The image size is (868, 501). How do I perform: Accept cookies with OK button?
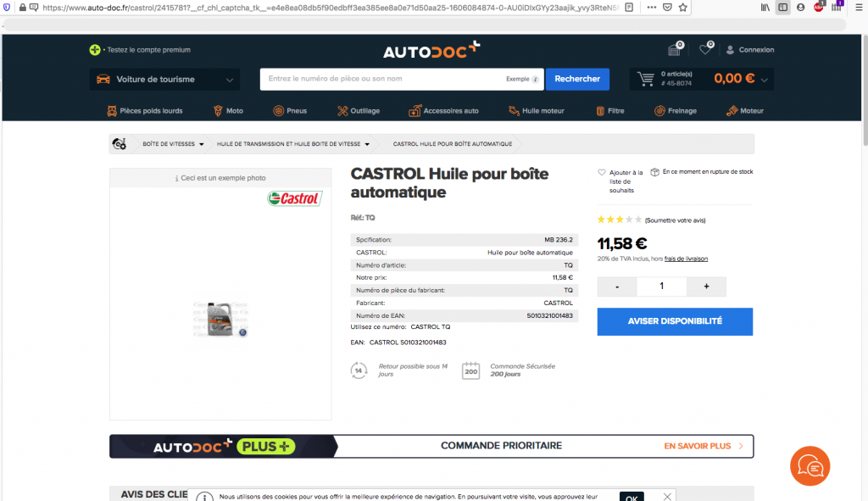(632, 497)
